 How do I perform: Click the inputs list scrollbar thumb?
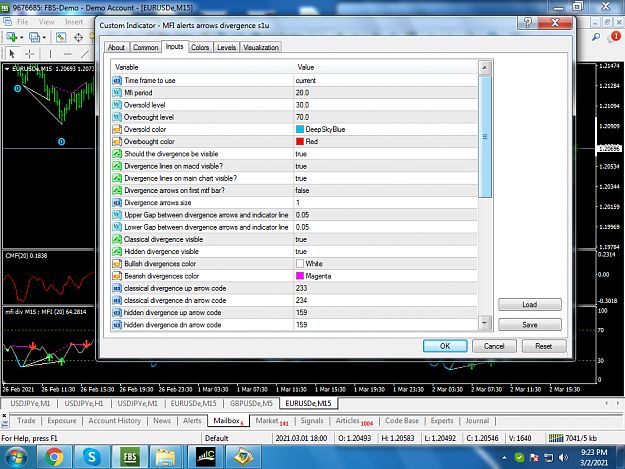point(485,137)
